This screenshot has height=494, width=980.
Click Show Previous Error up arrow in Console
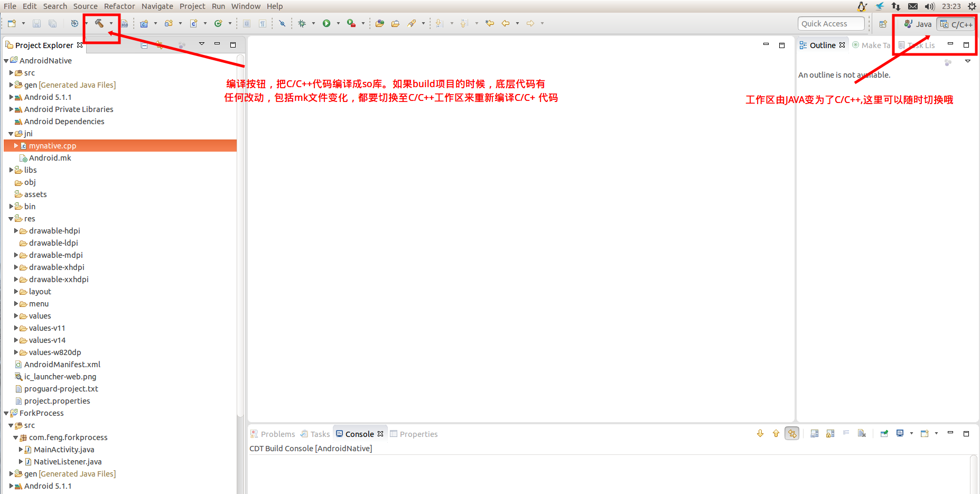pyautogui.click(x=776, y=433)
